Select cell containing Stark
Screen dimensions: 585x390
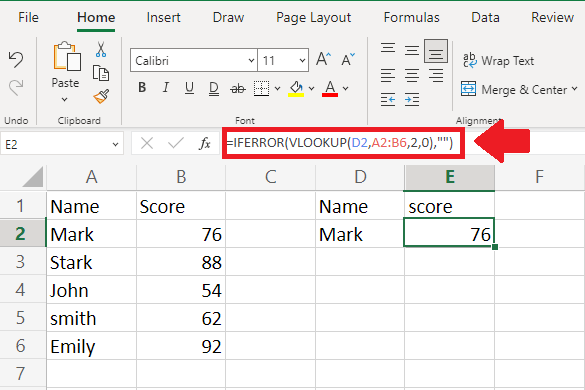point(91,262)
